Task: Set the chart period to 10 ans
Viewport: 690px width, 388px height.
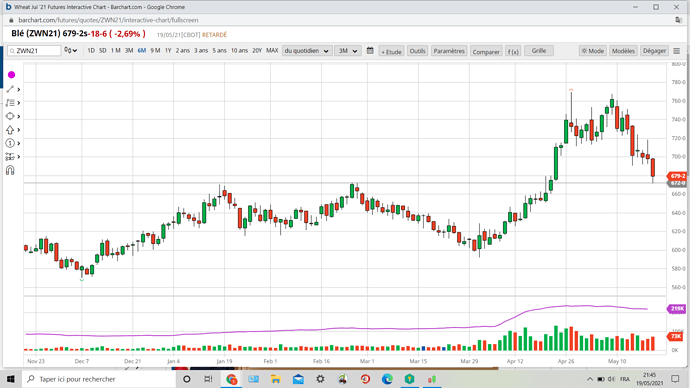Action: (239, 51)
